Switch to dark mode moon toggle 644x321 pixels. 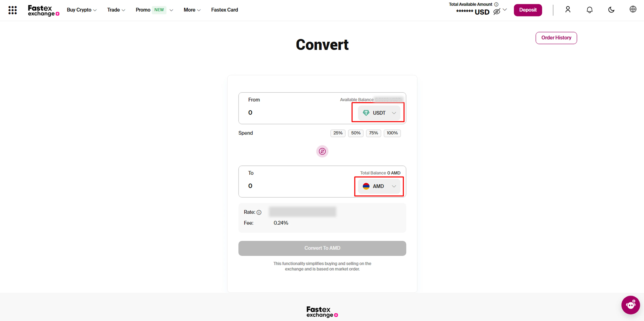[611, 10]
